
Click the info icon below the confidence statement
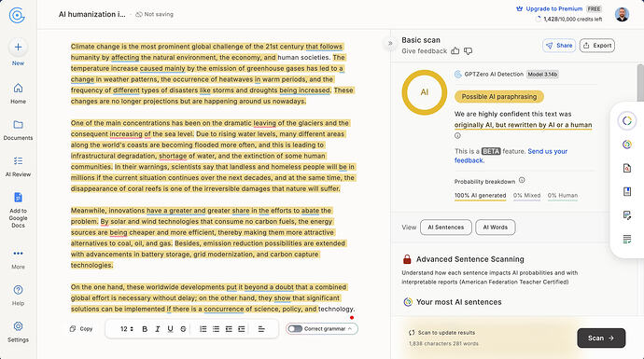457,136
